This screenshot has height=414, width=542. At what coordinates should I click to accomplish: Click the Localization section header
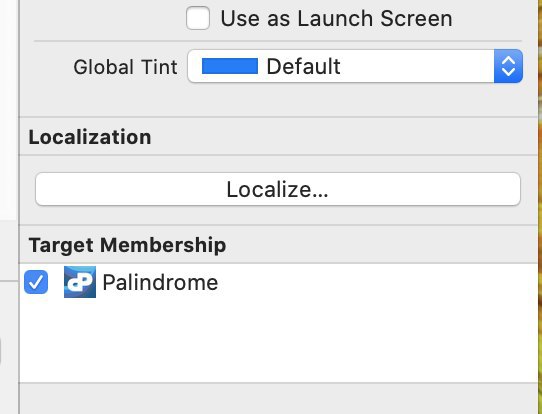[90, 137]
